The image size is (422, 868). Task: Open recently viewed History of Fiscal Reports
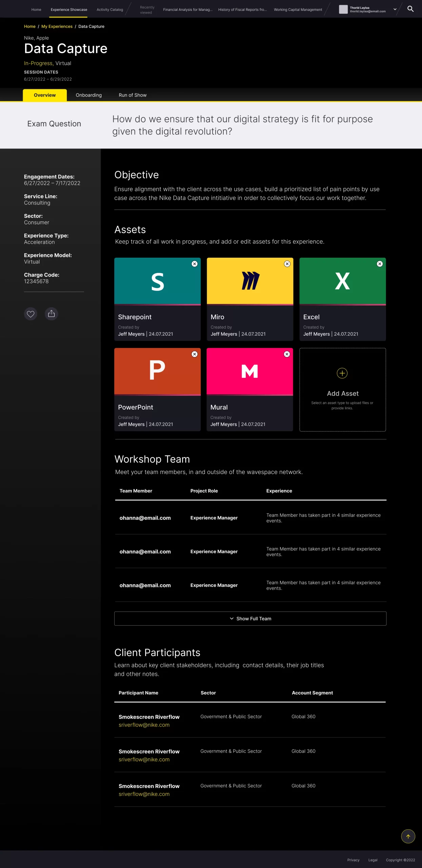point(242,9)
